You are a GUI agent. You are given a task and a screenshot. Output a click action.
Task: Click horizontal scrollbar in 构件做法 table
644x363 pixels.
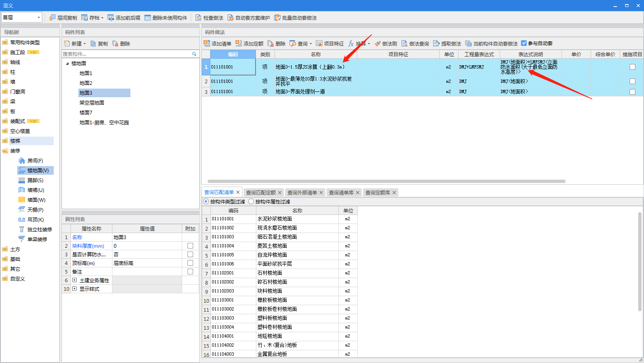[x=386, y=181]
